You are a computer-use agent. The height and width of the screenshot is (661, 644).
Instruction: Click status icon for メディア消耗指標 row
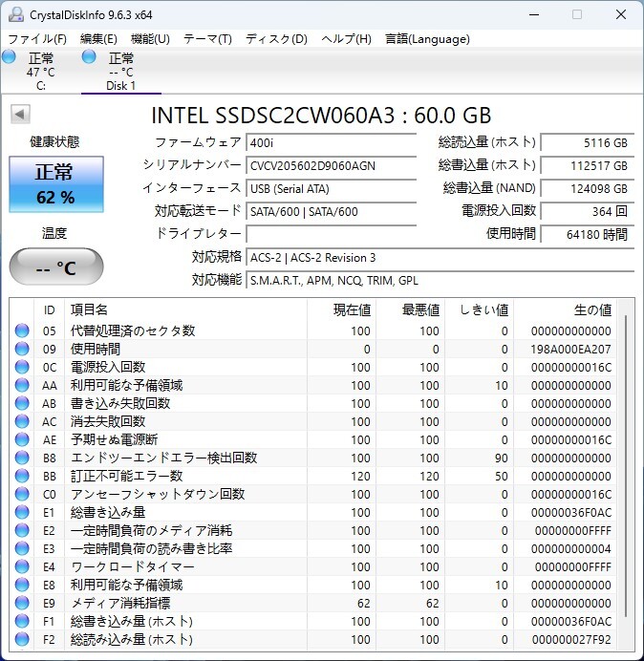point(22,603)
